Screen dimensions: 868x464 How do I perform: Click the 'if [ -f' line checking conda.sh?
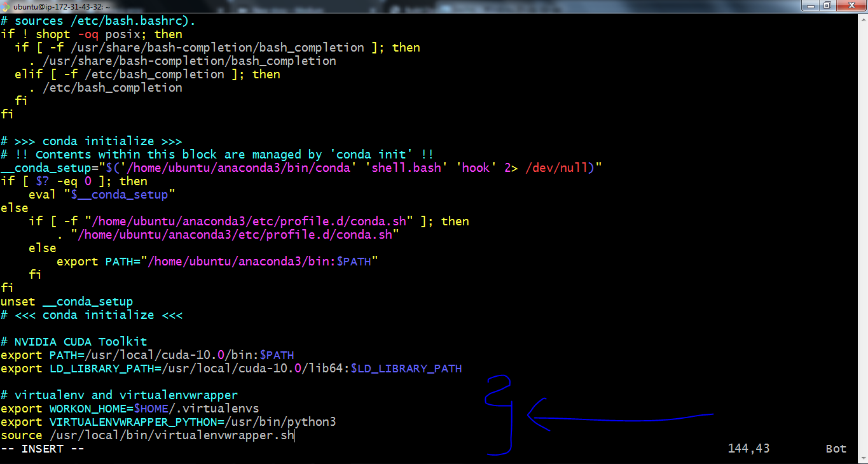249,221
